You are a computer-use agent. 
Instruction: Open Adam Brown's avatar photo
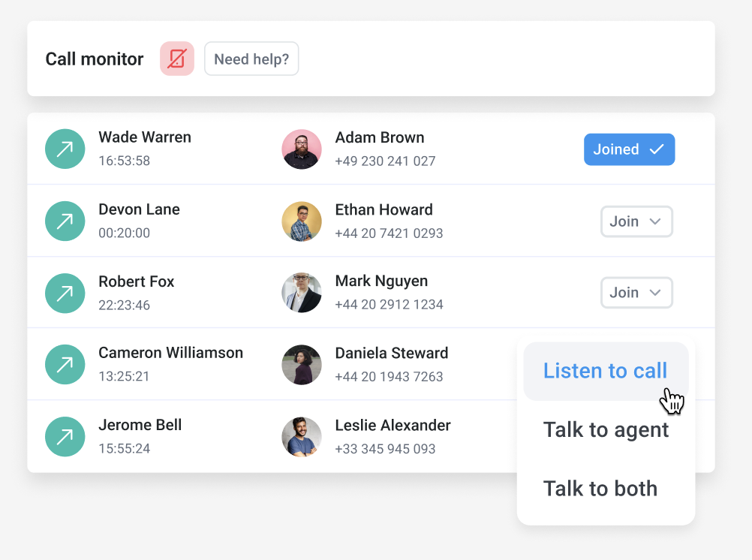(302, 149)
